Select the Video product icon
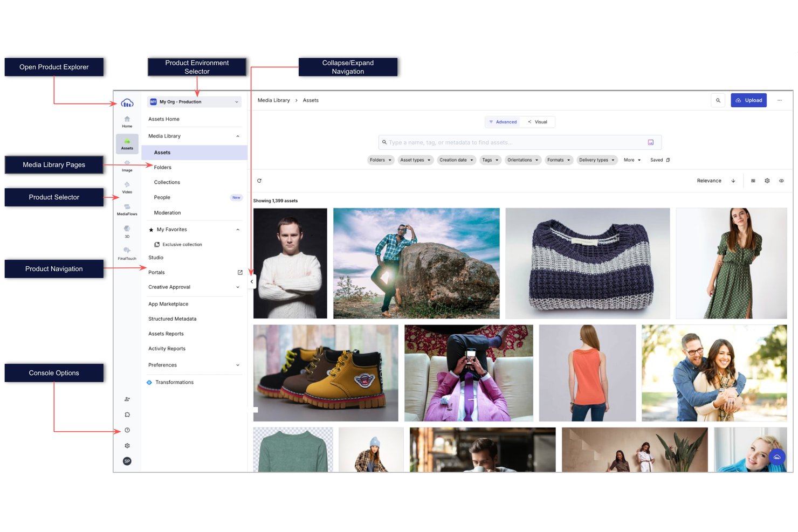 [x=127, y=188]
